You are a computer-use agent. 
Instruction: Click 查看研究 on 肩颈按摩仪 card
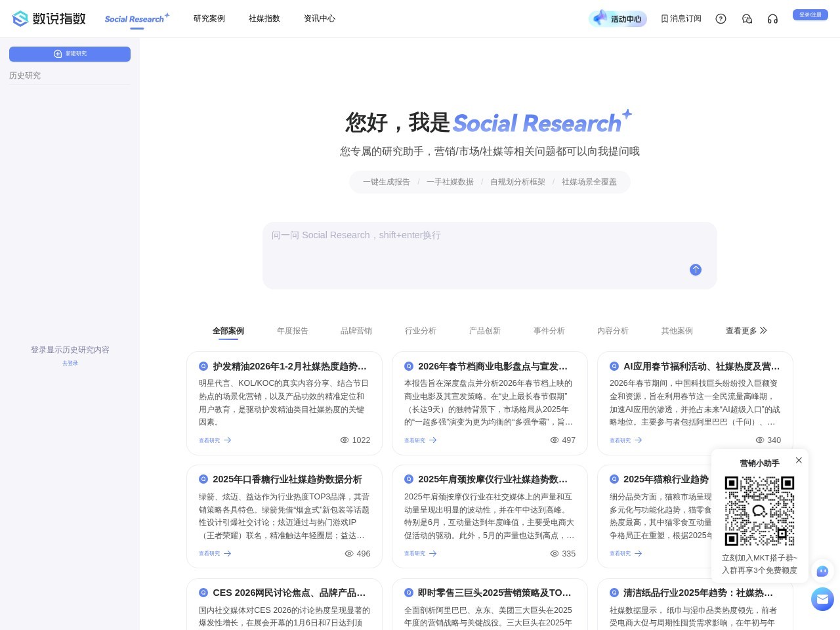[421, 553]
